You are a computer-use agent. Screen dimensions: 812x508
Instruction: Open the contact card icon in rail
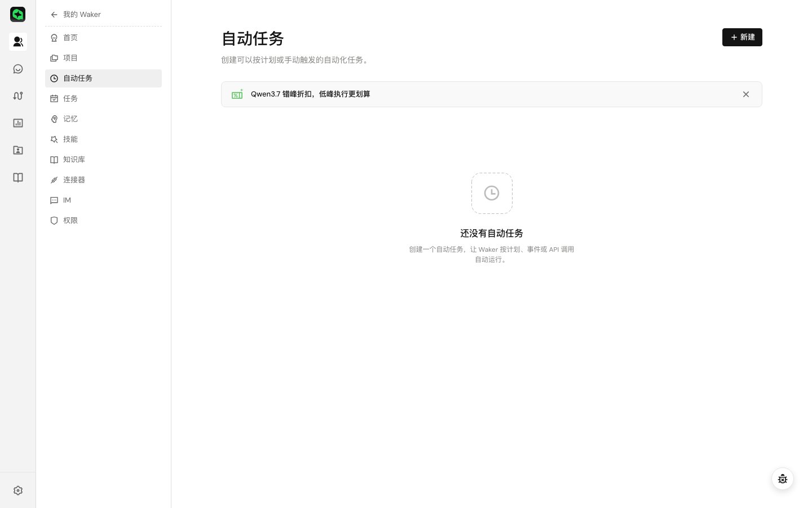click(18, 150)
